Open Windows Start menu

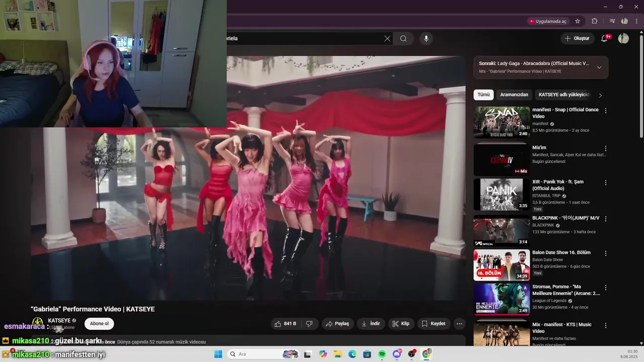218,354
